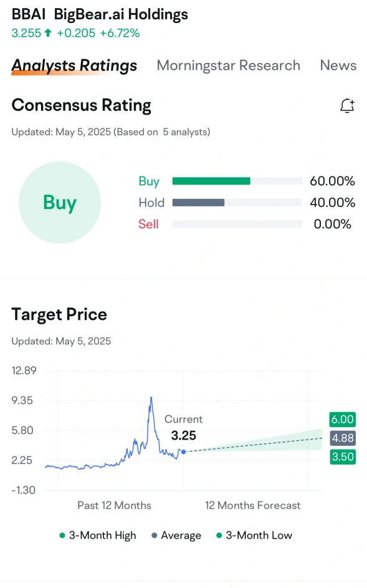
Task: Tap the 6.00 high target label
Action: click(x=343, y=419)
